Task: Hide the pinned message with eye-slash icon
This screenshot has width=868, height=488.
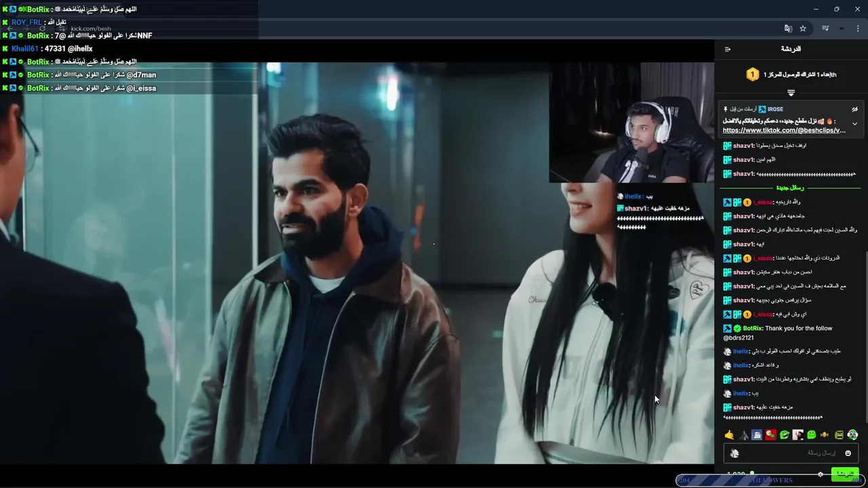Action: (854, 109)
